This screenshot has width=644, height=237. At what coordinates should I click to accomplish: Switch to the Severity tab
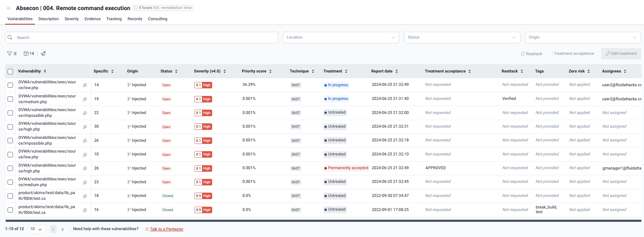coord(72,19)
